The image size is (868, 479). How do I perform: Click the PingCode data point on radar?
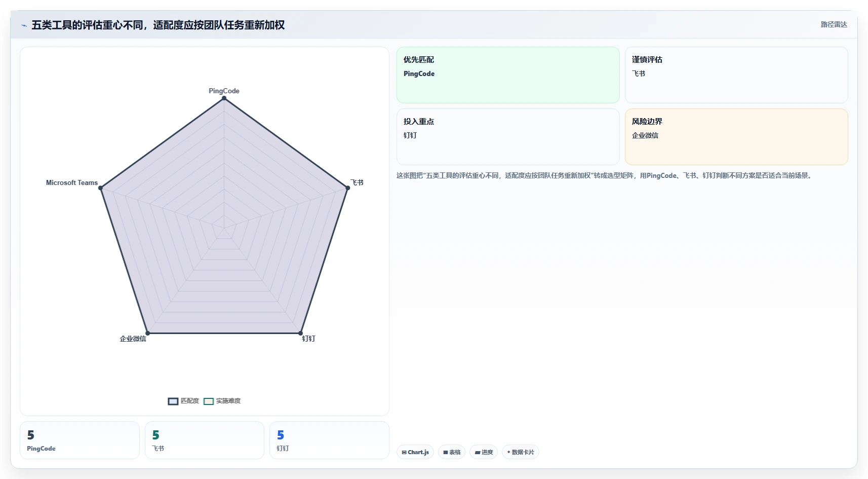(x=224, y=98)
